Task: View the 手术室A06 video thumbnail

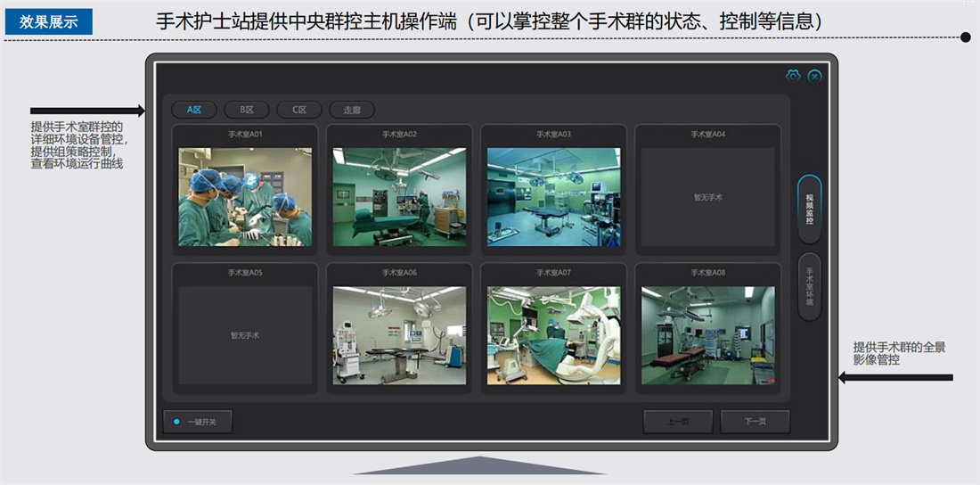Action: click(x=399, y=335)
